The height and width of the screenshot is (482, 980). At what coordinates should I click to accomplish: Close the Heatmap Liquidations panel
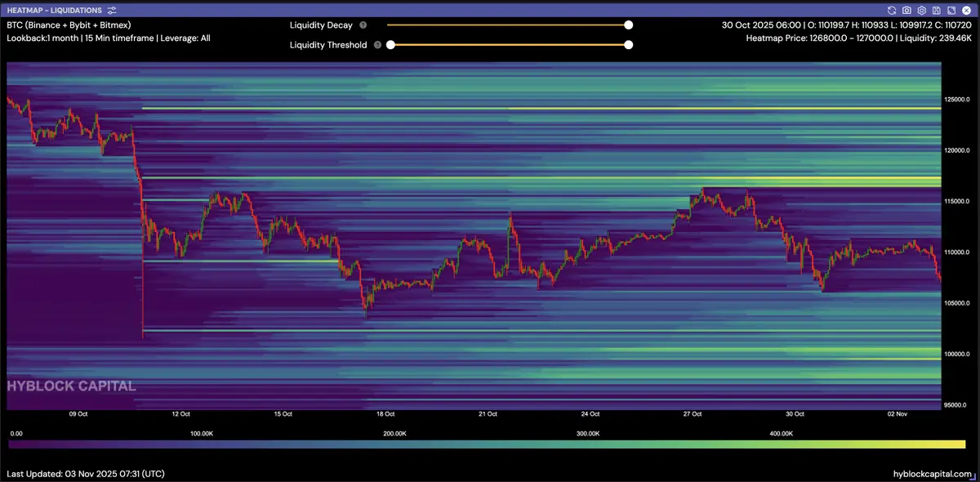pyautogui.click(x=965, y=11)
